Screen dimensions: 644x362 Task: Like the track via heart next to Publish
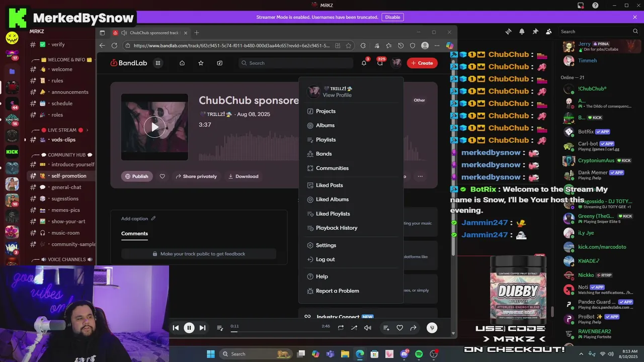click(162, 176)
